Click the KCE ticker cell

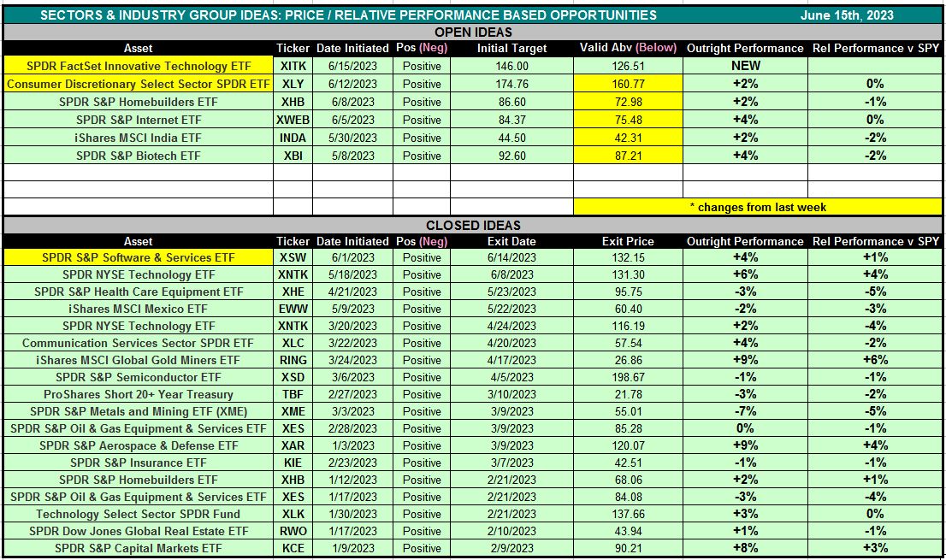(293, 548)
